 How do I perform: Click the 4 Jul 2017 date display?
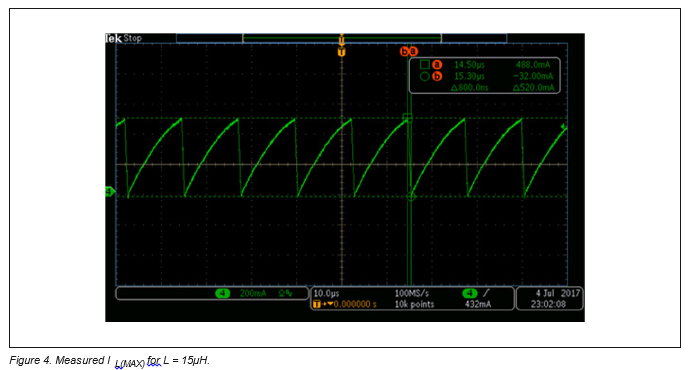pos(558,293)
